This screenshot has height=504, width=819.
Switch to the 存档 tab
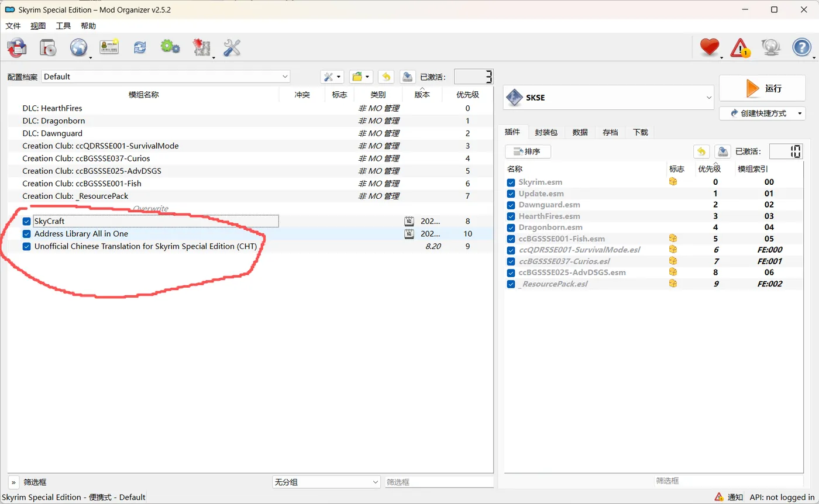[x=610, y=133]
